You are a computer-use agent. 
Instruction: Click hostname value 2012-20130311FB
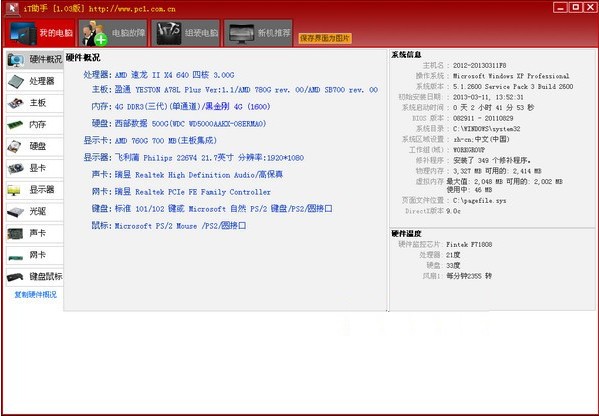click(x=479, y=66)
